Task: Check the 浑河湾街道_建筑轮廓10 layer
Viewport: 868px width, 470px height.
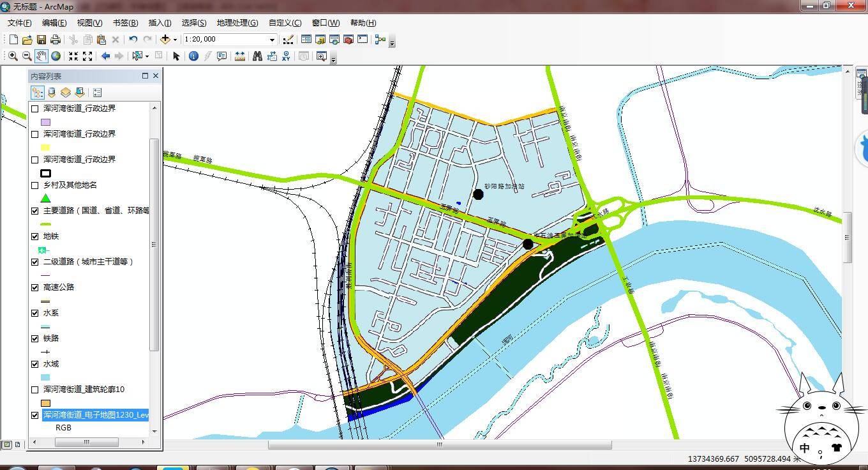Action: click(35, 390)
